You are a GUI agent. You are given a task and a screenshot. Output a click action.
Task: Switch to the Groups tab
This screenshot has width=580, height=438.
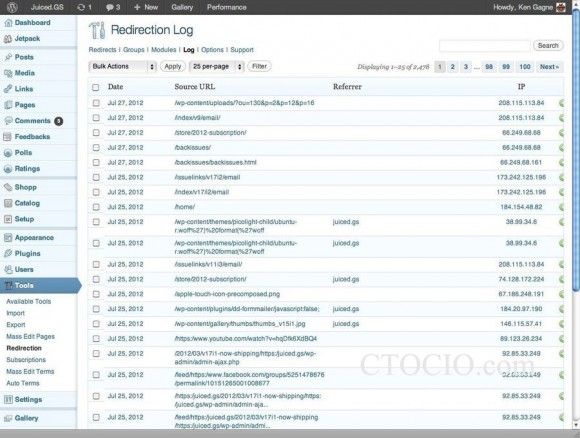click(x=134, y=50)
